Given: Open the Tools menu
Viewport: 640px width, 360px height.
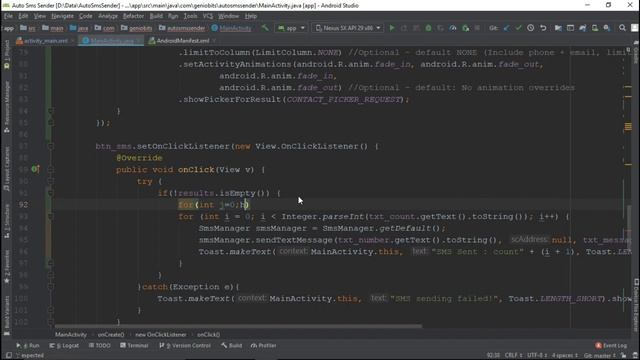Looking at the screenshot, I should coord(190,16).
